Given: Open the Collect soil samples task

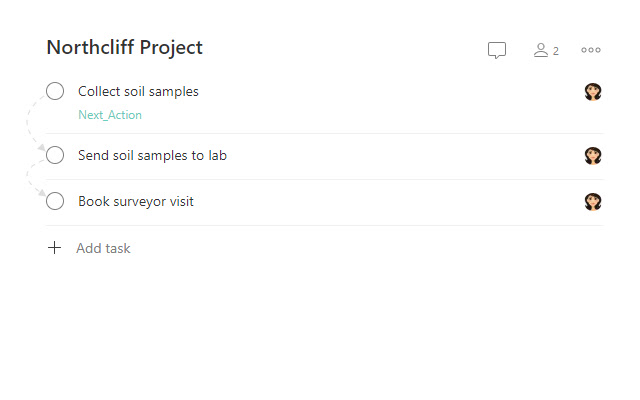Looking at the screenshot, I should point(138,92).
